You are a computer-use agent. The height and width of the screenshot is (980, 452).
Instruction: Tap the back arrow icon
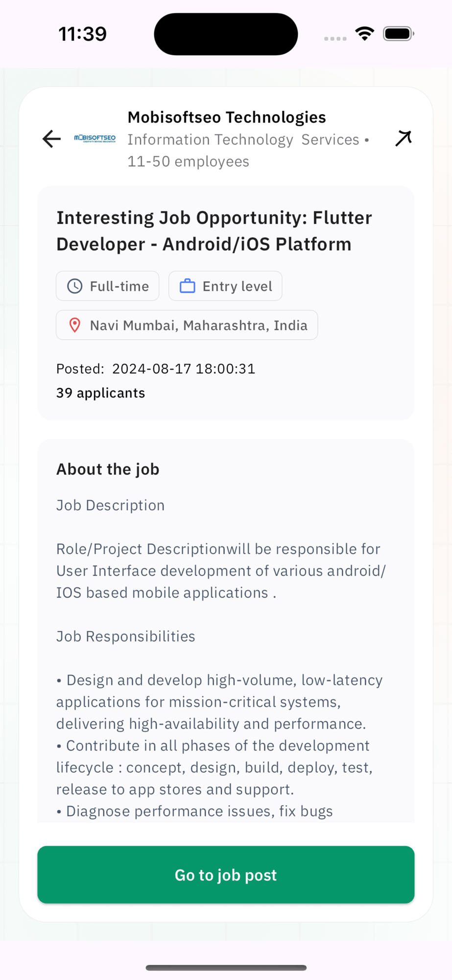(51, 139)
